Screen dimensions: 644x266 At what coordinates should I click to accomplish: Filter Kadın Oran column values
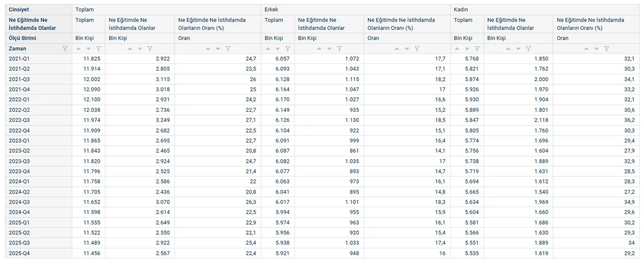tap(606, 49)
